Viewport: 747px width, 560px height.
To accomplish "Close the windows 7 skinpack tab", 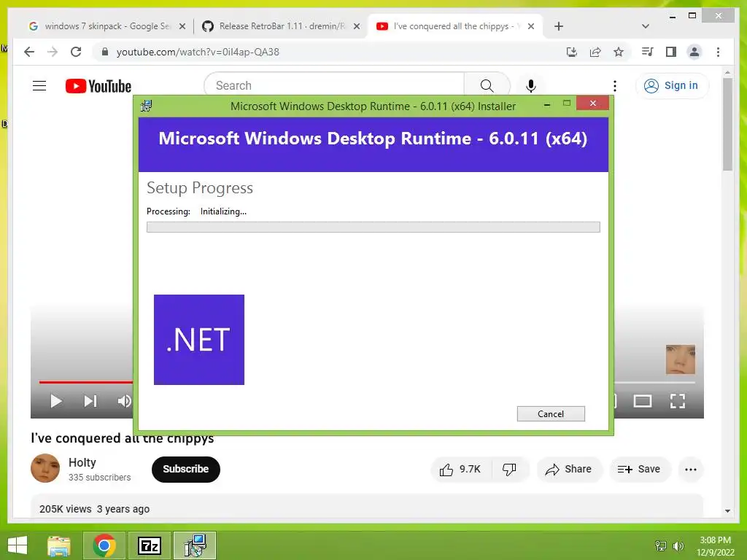I will tap(182, 26).
